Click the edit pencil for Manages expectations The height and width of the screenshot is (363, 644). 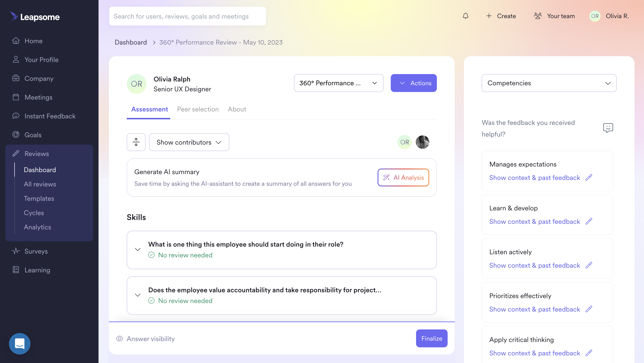point(589,178)
